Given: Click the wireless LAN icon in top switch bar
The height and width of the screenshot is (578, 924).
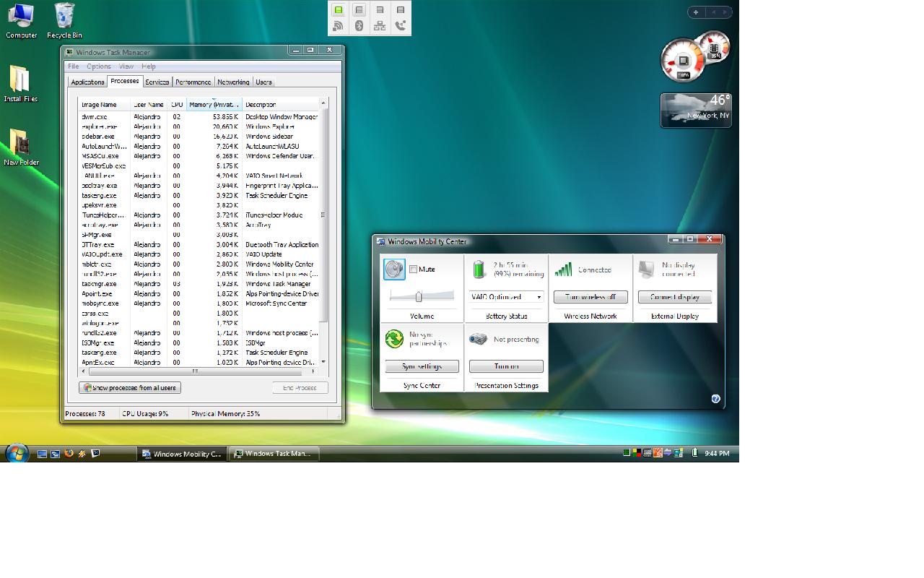Looking at the screenshot, I should (338, 26).
